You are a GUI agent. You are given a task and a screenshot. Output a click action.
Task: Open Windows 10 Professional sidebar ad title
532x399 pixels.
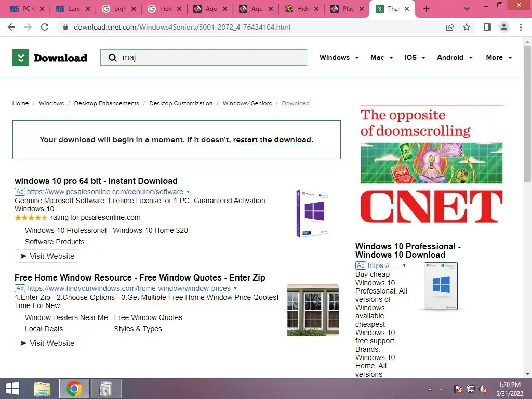point(408,250)
